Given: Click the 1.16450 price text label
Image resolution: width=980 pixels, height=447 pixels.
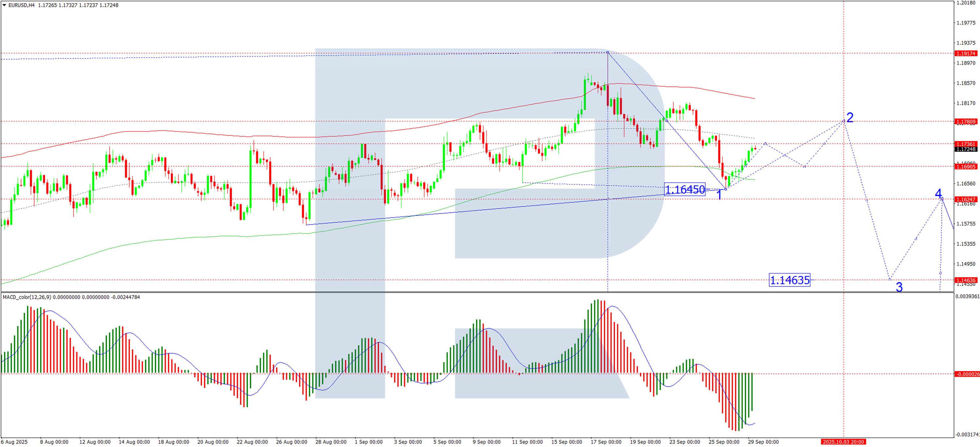Looking at the screenshot, I should point(684,189).
